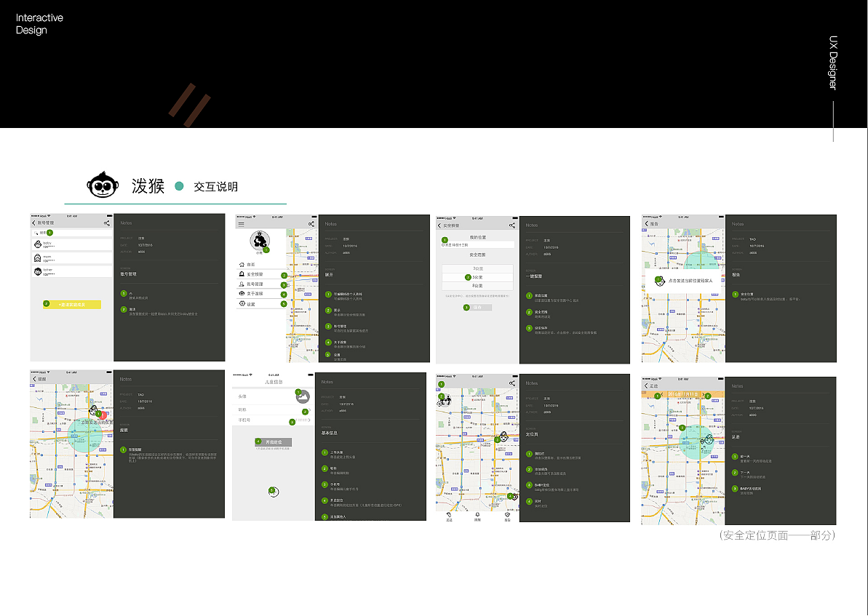Click the 开启定位 button
The width and height of the screenshot is (868, 616).
click(x=274, y=442)
